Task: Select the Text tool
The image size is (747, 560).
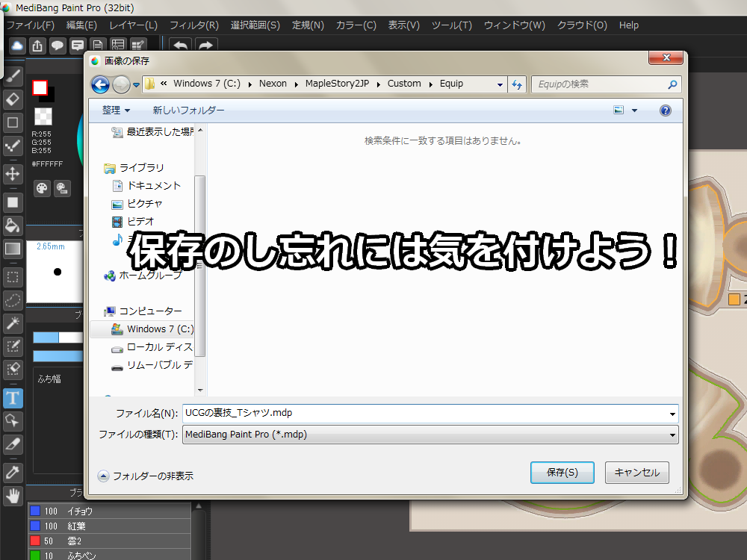Action: coord(13,398)
